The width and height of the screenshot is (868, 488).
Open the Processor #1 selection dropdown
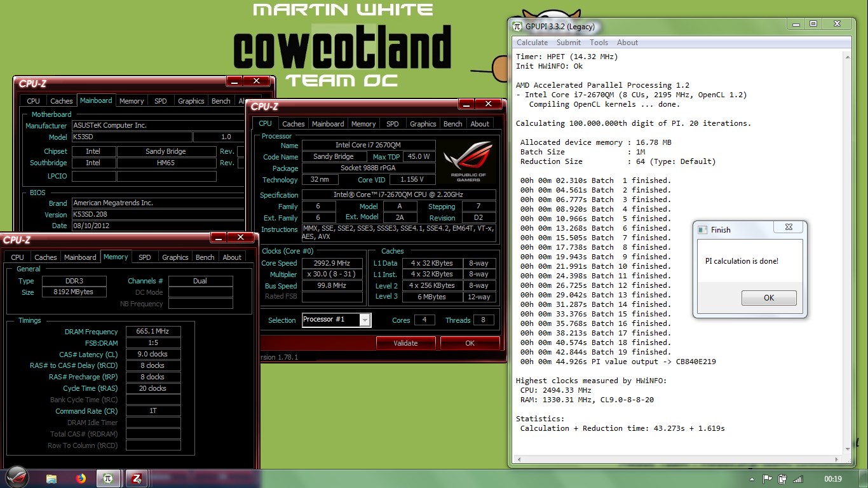[365, 320]
